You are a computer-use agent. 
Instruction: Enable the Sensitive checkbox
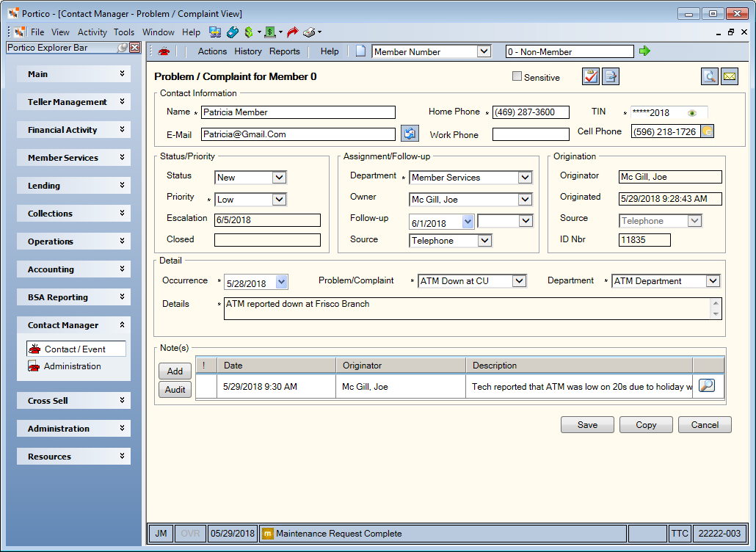[x=517, y=76]
